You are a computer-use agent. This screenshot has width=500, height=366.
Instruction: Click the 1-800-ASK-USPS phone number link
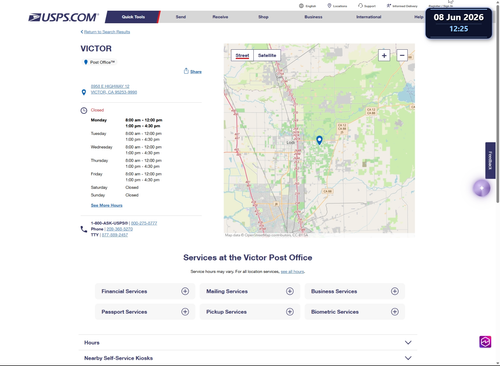pyautogui.click(x=144, y=223)
